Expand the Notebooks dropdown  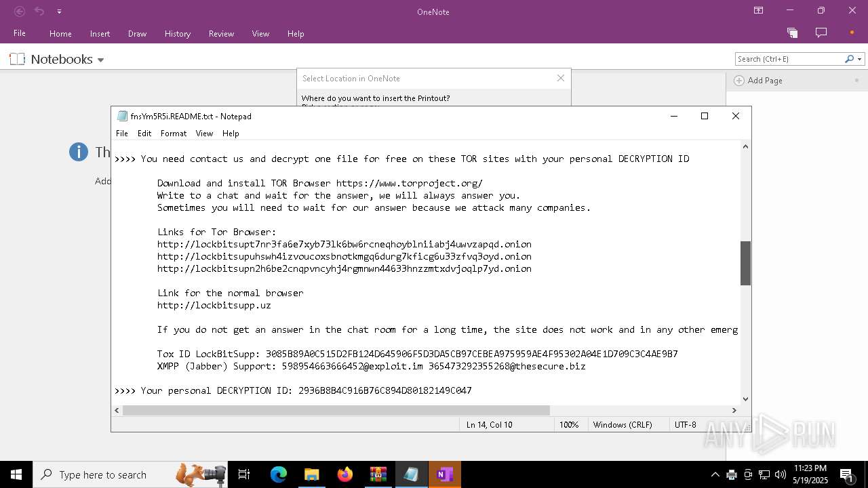click(100, 60)
